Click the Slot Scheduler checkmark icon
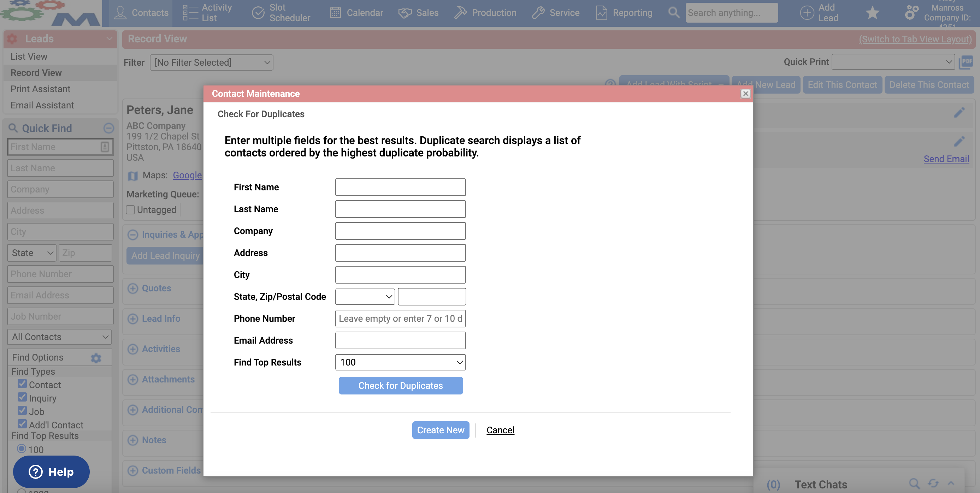The height and width of the screenshot is (493, 980). 258,13
